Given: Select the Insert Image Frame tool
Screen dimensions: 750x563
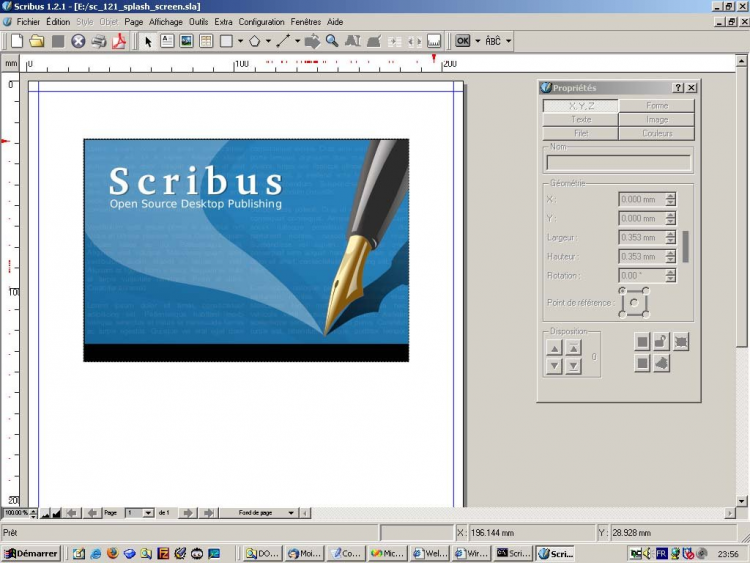Looking at the screenshot, I should [186, 41].
